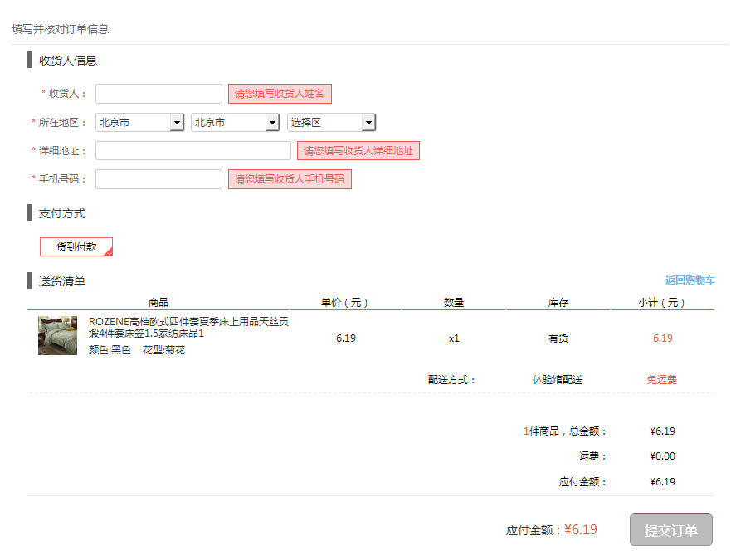Open the ROZENE高档欧式四件套 product title link

(x=188, y=327)
